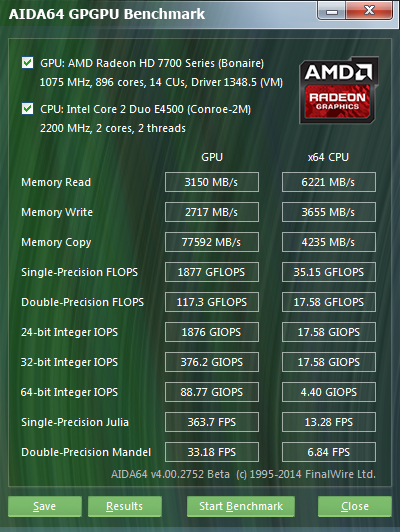Viewport: 400px width, 532px height.
Task: Click the CPU 64-bit Integer 4.40 GIOPS box
Action: coord(328,392)
